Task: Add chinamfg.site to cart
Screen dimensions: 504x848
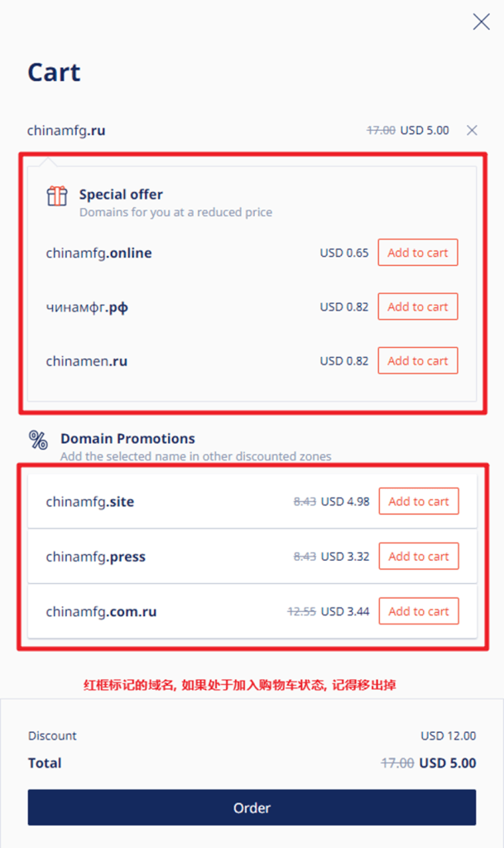Action: (x=419, y=501)
